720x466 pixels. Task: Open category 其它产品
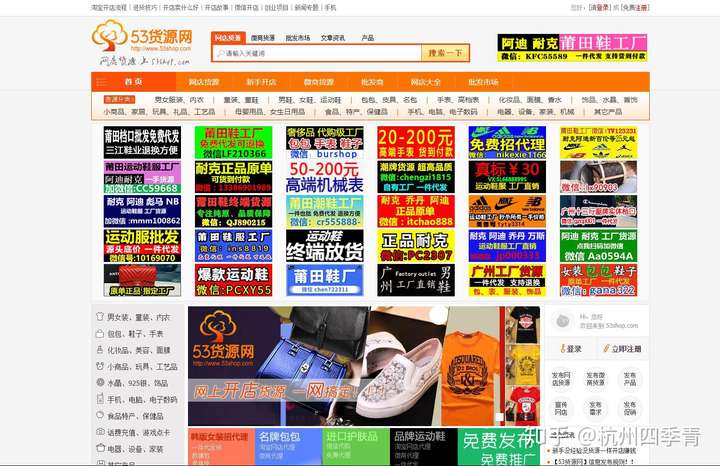608,112
